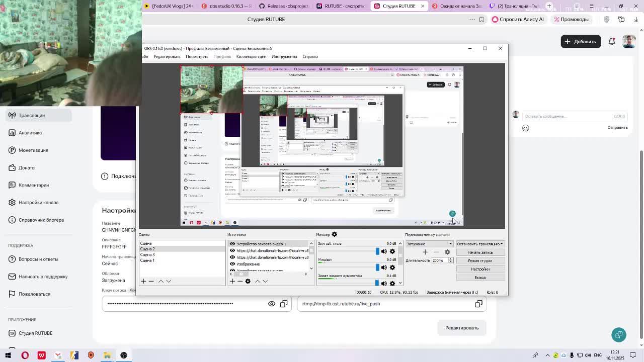Mute Захват входного аудиопотока channel
644x362 pixels.
[x=384, y=283]
